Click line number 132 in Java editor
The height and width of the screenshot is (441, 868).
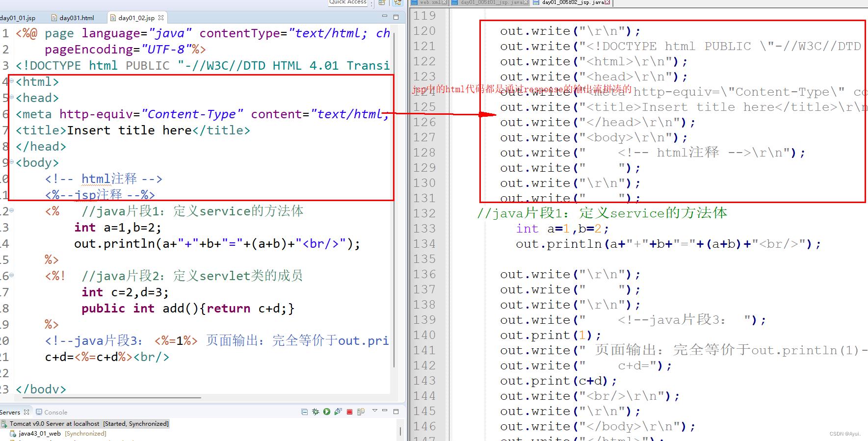(424, 213)
